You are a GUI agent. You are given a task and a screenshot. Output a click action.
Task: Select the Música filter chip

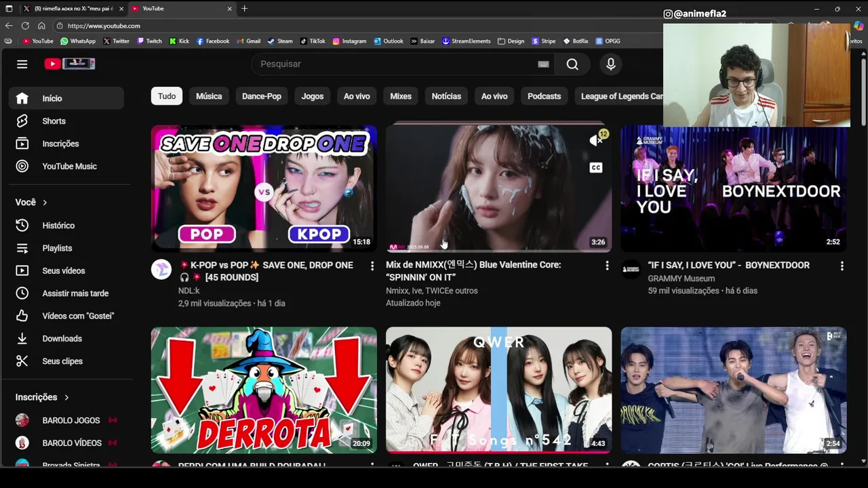[x=209, y=96]
